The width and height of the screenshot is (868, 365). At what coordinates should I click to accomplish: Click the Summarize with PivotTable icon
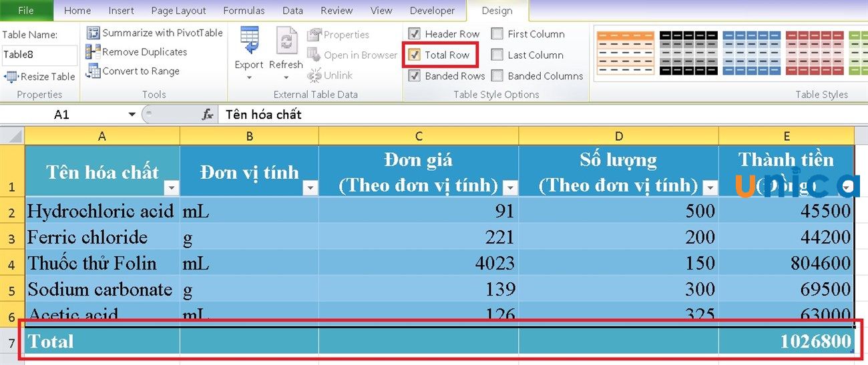pos(93,33)
